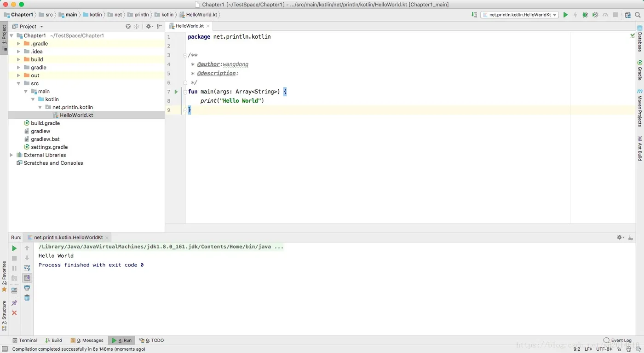
Task: Rerun program in the Run panel
Action: (x=14, y=248)
